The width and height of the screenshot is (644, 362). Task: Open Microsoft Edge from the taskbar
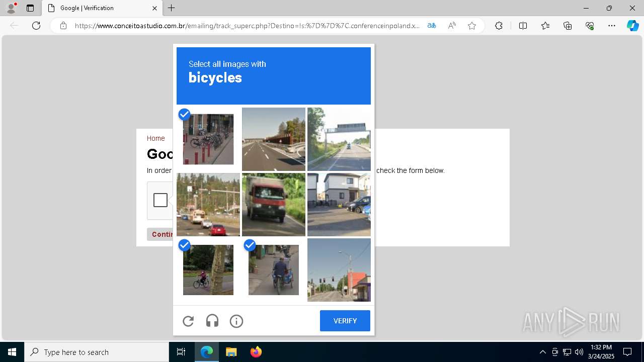(x=207, y=352)
